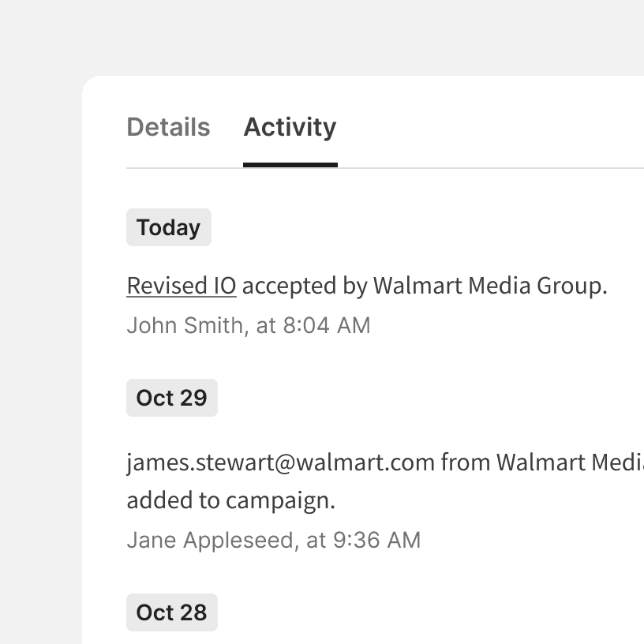
Task: Click the divider line below the tabs
Action: pos(474,168)
